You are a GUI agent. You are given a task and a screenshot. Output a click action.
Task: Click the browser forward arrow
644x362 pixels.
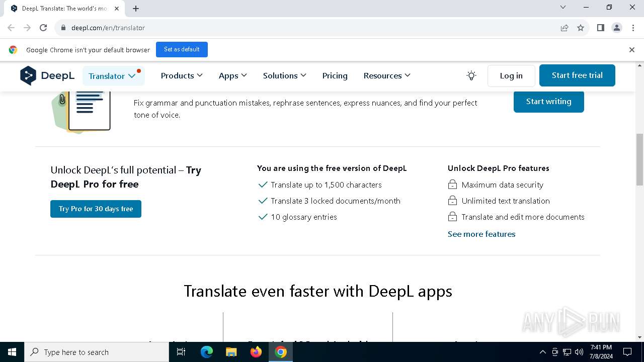tap(27, 28)
